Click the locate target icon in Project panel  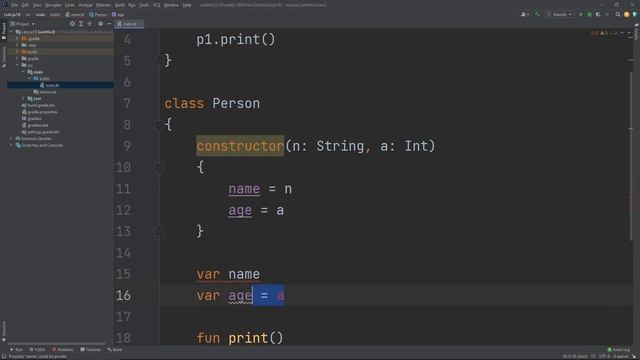72,24
